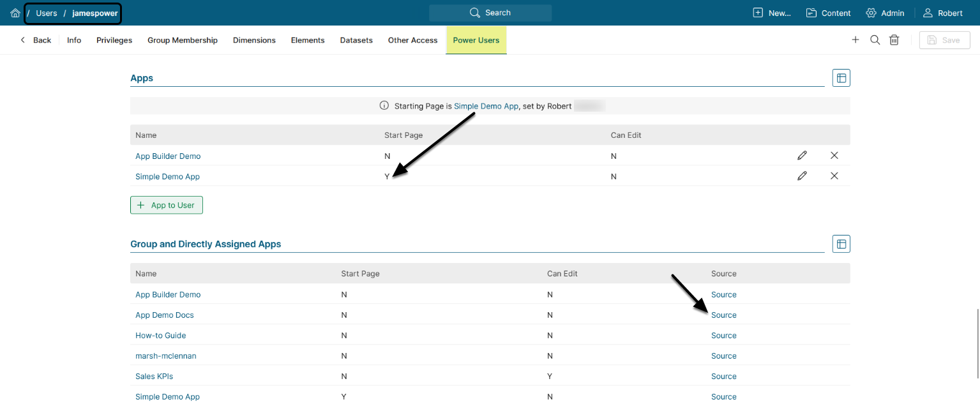Viewport: 980px width, 404px height.
Task: Open the New... menu in the top bar
Action: pyautogui.click(x=772, y=13)
